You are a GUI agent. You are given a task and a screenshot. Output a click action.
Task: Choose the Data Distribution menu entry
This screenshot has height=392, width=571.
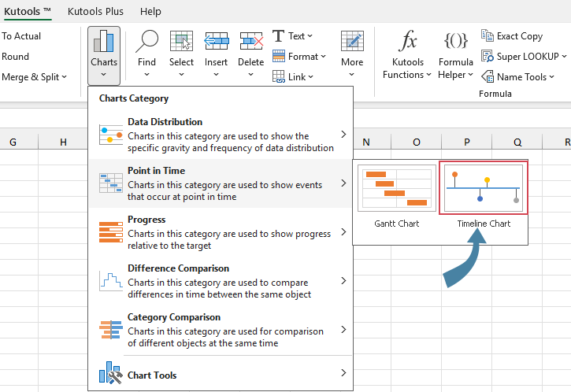pos(221,135)
